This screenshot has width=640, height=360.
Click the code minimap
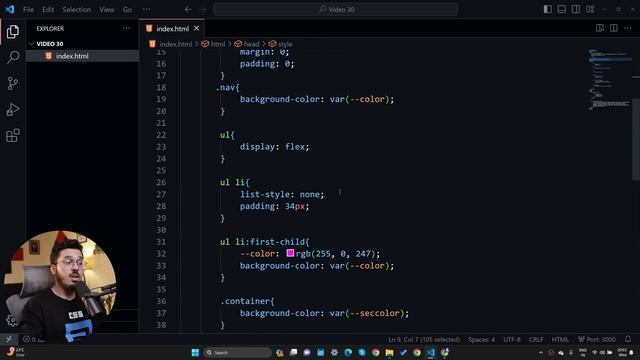609,80
